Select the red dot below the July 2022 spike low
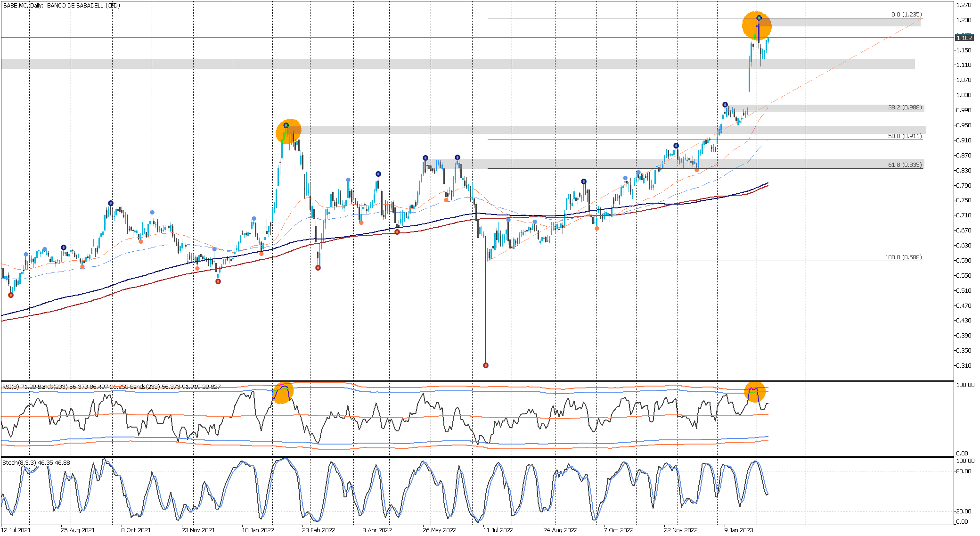Image resolution: width=980 pixels, height=536 pixels. point(486,365)
